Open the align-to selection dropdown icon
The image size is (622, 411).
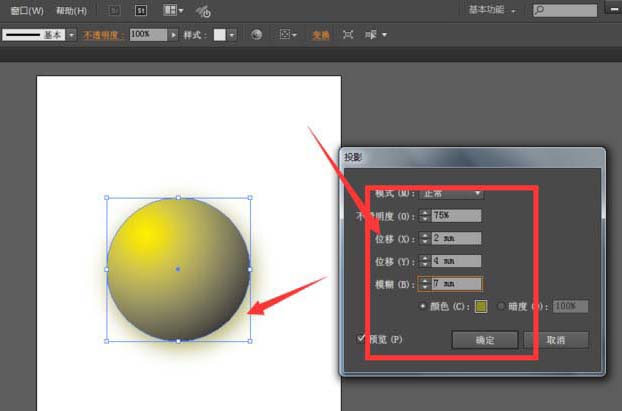click(x=288, y=35)
